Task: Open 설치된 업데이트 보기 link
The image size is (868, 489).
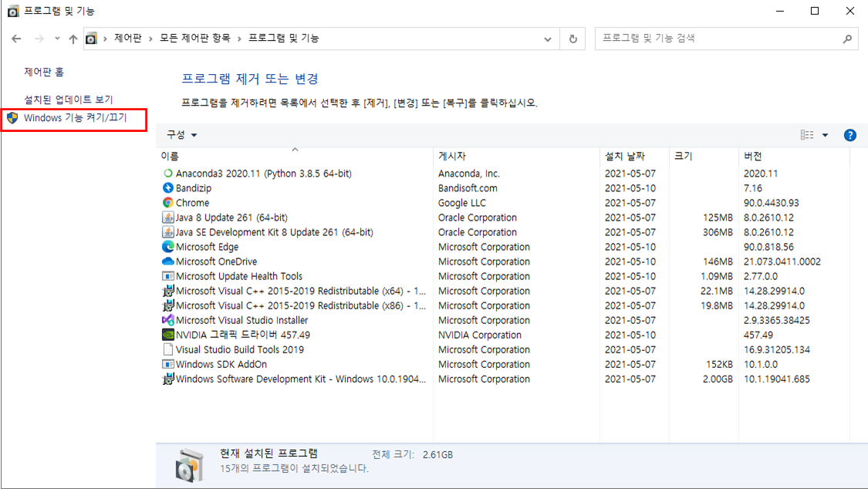Action: pos(69,99)
